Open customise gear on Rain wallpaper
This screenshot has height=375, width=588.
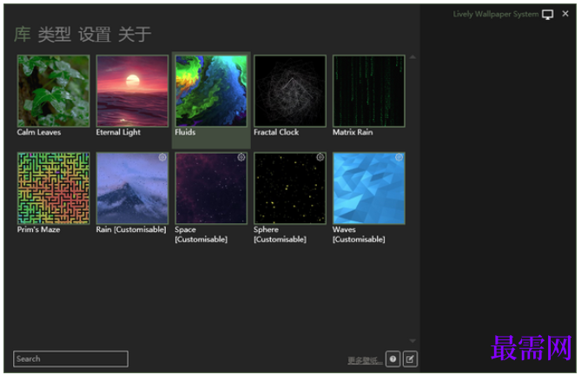(162, 157)
